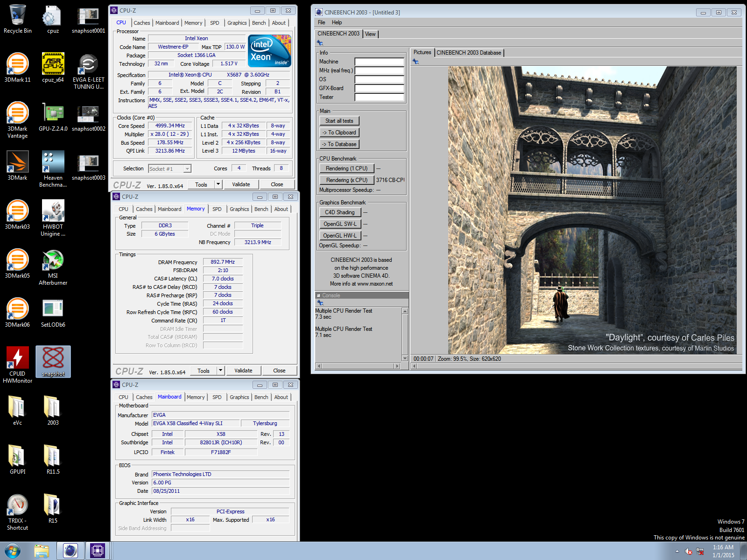Open the R15 folder

53,509
